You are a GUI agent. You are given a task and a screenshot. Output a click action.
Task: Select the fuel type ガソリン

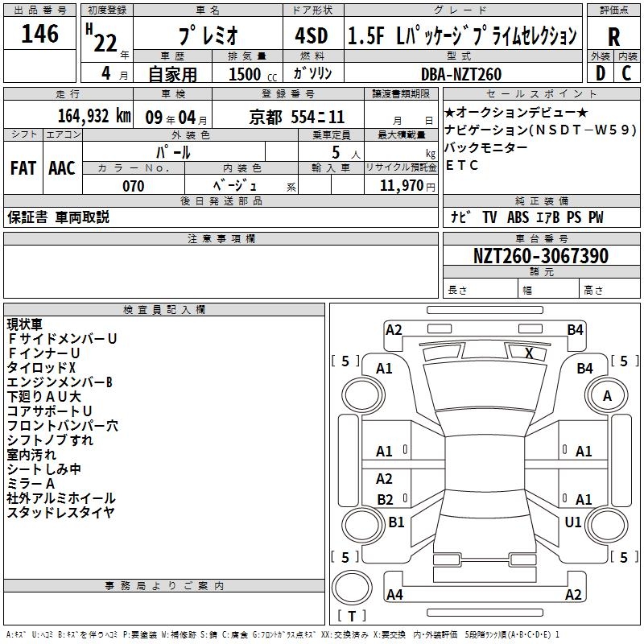pyautogui.click(x=312, y=73)
